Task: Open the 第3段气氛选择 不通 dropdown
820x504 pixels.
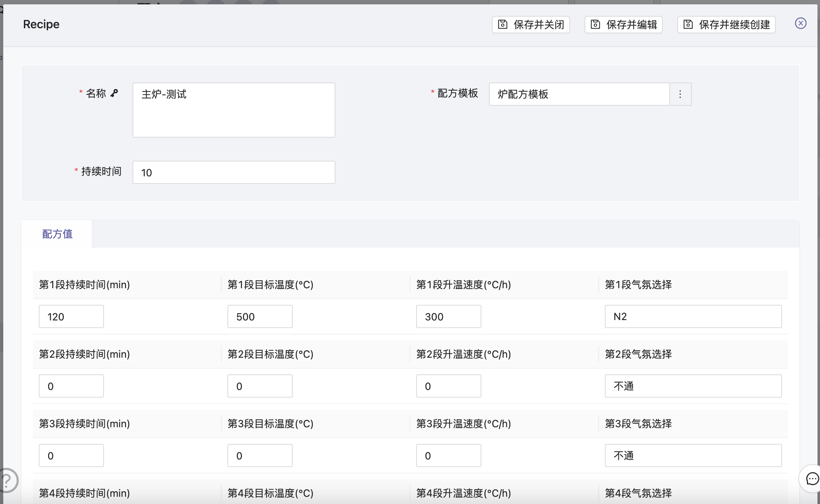Action: (693, 455)
